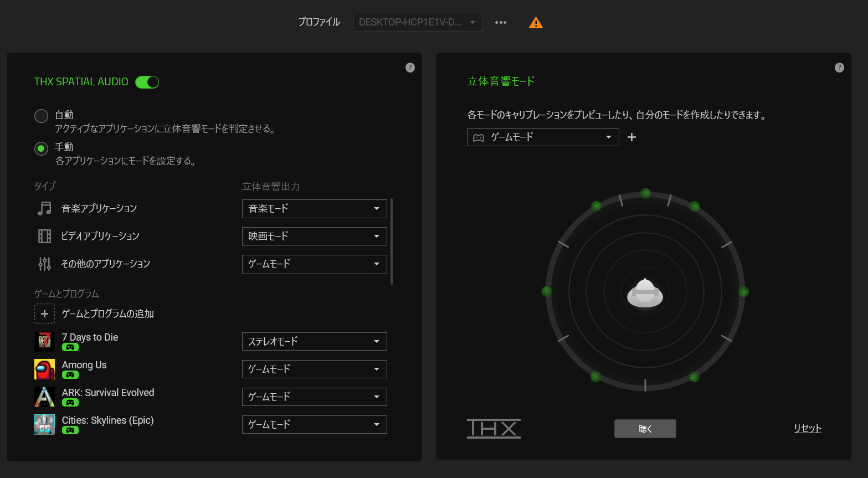Click gamepad badge under Among Us
The image size is (868, 478).
[x=70, y=375]
